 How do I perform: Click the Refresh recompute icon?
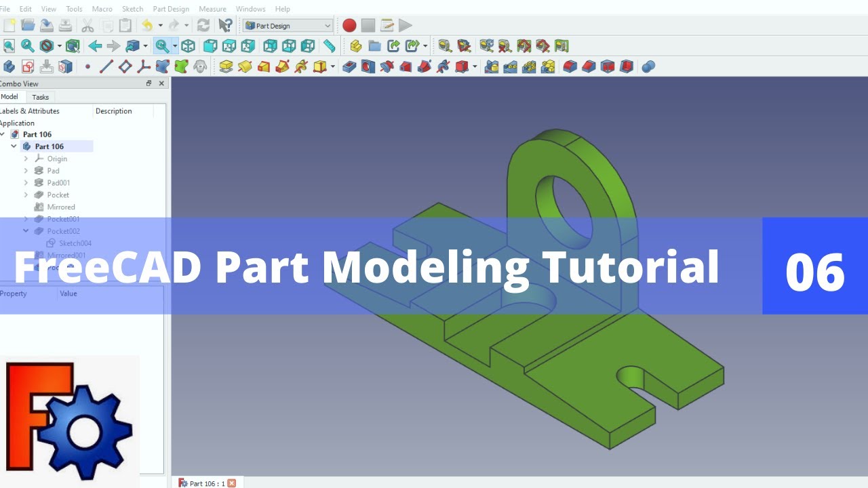pos(203,26)
